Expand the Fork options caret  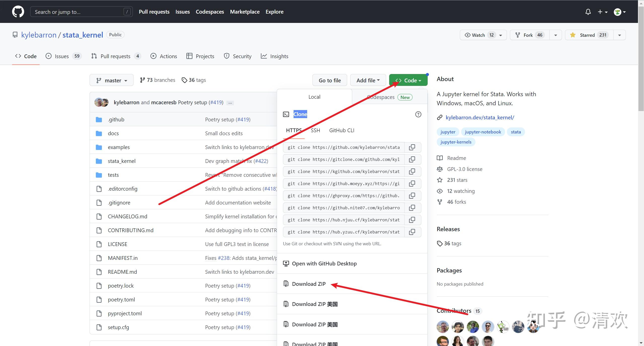(x=555, y=35)
